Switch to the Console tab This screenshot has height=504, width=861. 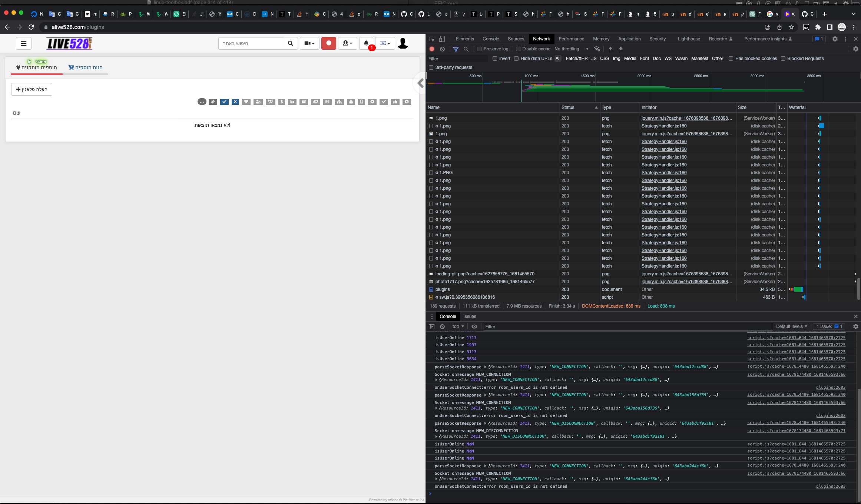pos(491,39)
